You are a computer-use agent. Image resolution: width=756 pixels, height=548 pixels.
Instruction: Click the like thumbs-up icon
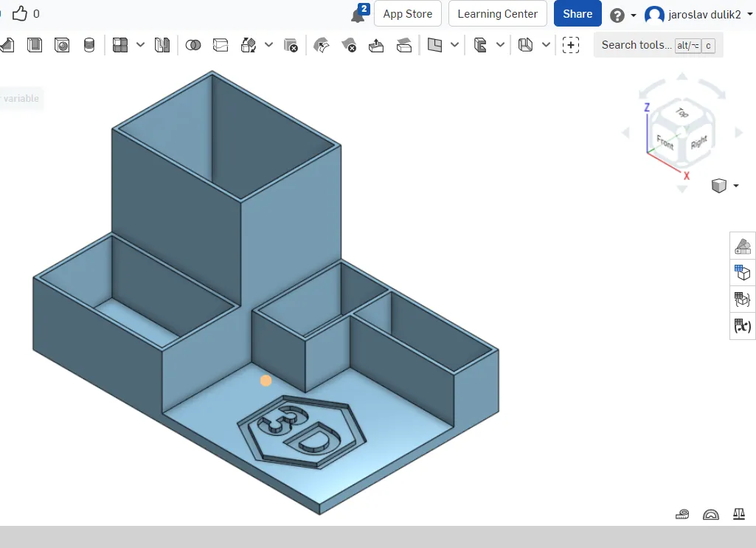point(19,14)
